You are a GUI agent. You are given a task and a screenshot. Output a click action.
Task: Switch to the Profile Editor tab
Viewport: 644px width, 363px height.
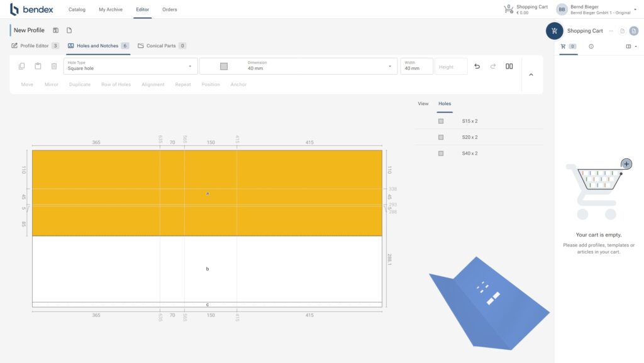pos(35,46)
